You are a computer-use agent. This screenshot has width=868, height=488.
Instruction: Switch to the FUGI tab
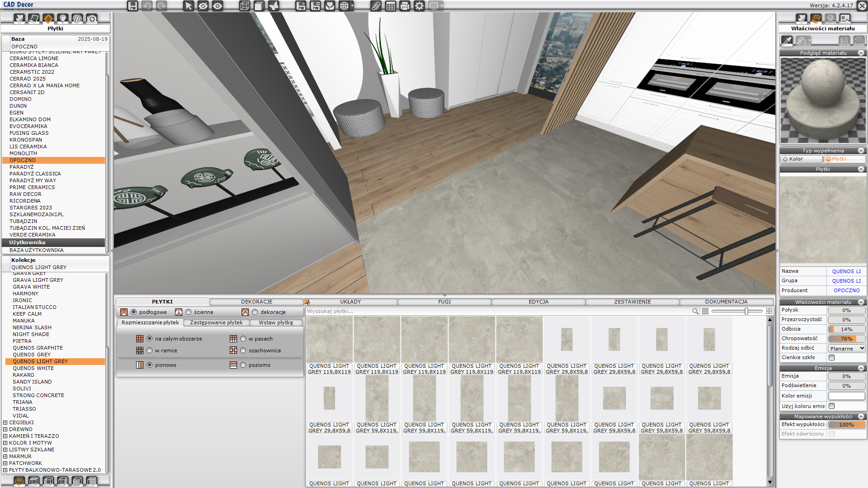[444, 302]
